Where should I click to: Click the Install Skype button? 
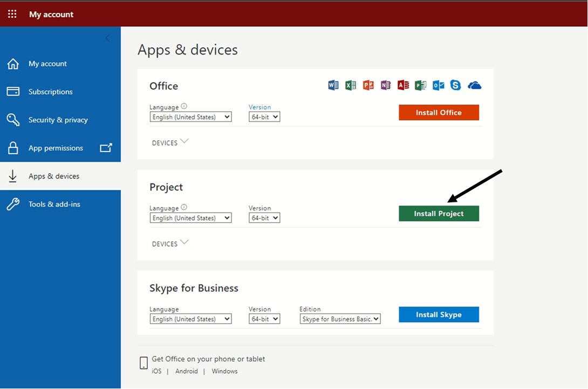(x=439, y=315)
